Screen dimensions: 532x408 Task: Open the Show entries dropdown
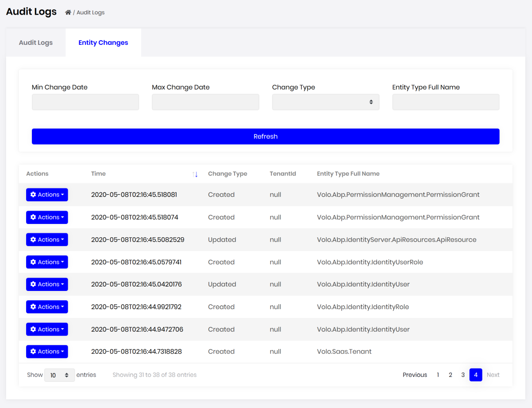pos(59,375)
